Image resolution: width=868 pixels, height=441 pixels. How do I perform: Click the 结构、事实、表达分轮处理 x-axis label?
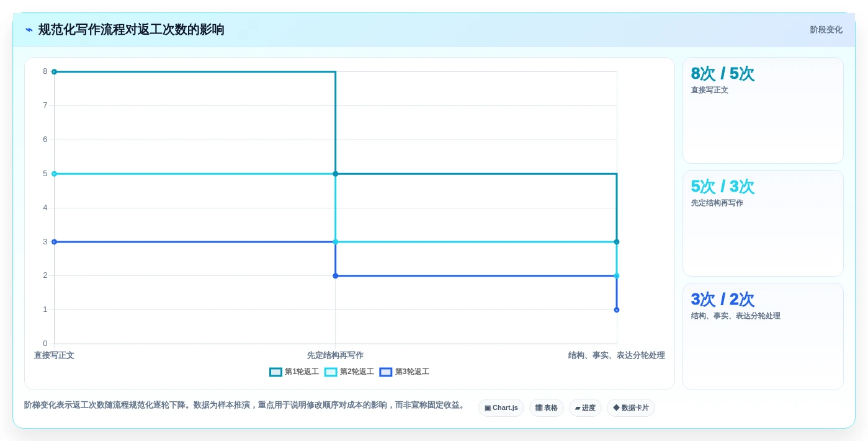pyautogui.click(x=616, y=355)
